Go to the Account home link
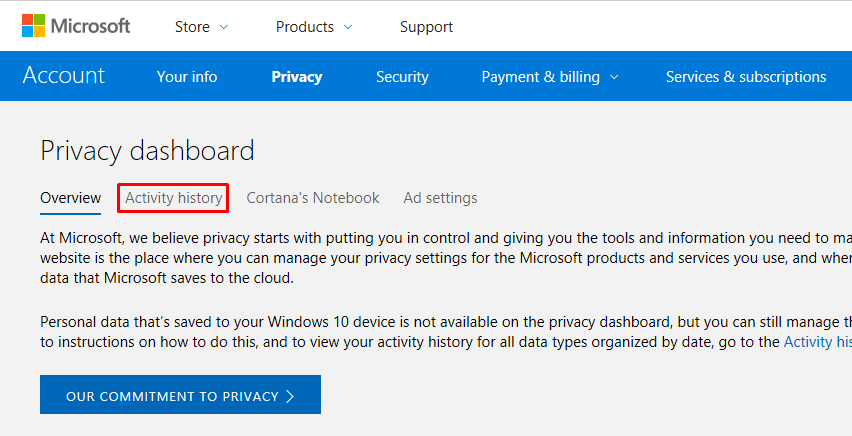 pyautogui.click(x=63, y=76)
